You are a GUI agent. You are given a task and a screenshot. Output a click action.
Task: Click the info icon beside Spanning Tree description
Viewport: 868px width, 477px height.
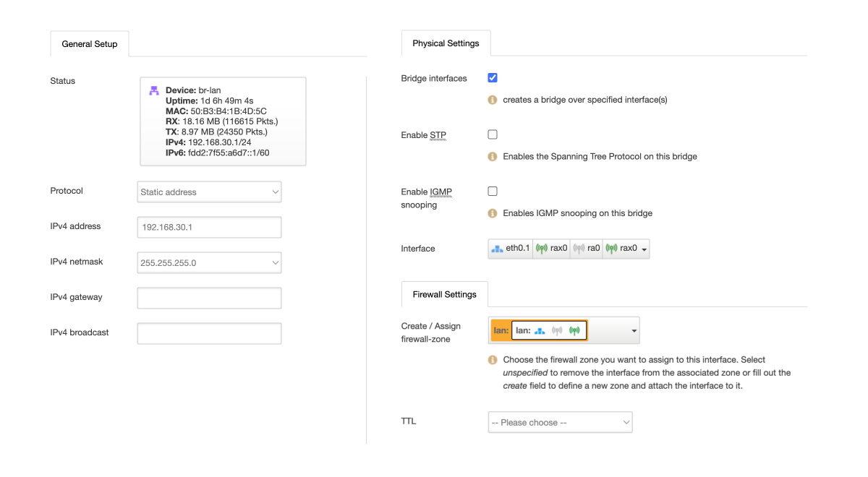(493, 156)
